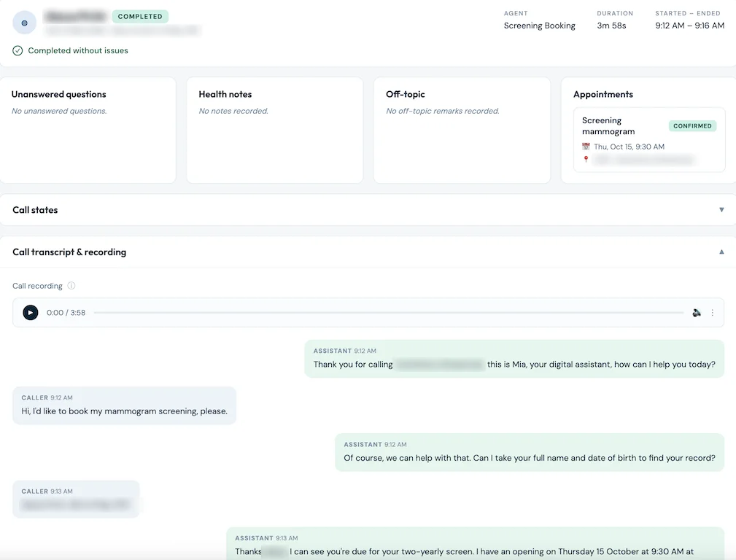Click the 3m 58s duration value

[611, 26]
